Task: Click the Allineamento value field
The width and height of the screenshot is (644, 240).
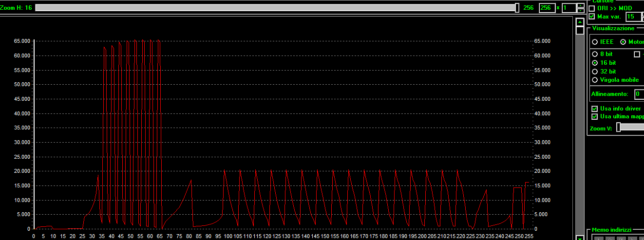Action: pyautogui.click(x=639, y=94)
